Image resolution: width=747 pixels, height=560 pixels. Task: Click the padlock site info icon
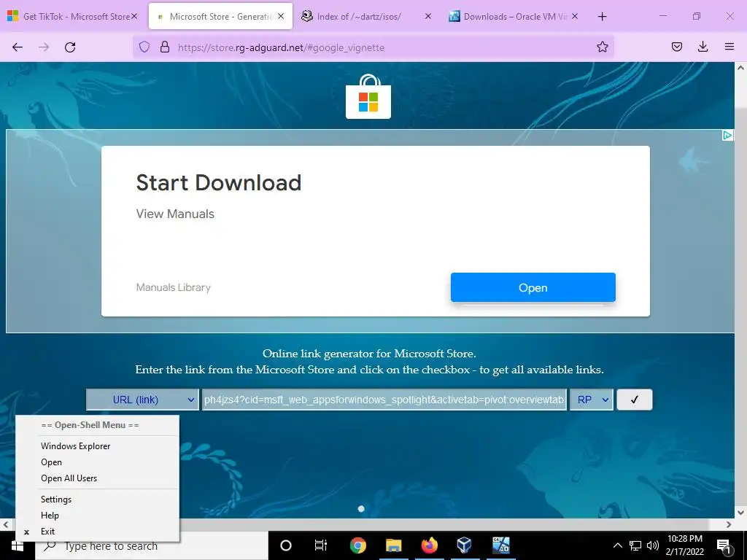[165, 47]
